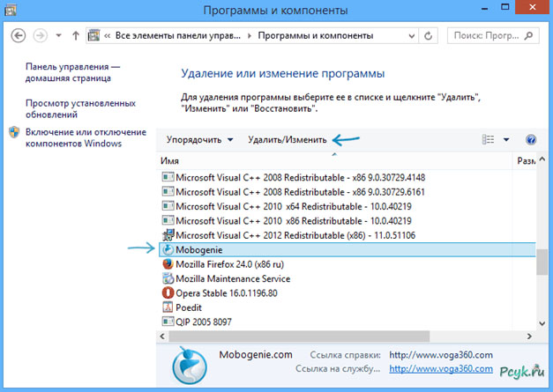
Task: Click the vertical scrollbar up arrow
Action: 542,159
